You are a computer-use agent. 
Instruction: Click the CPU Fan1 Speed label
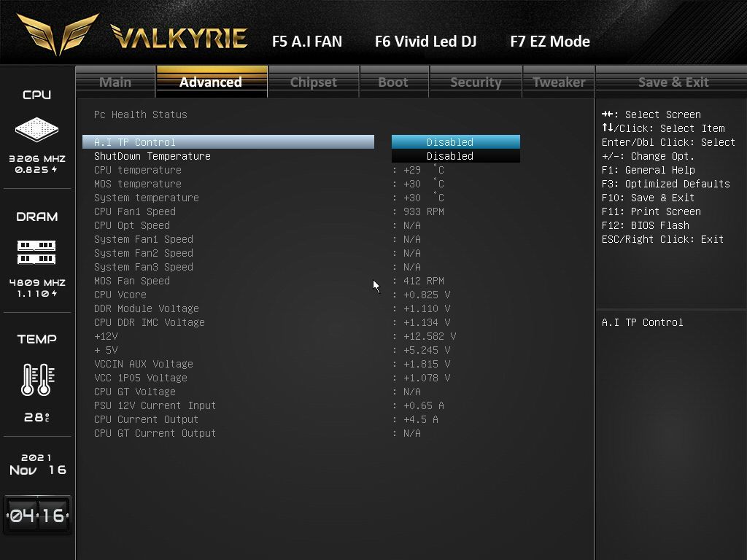(x=135, y=211)
